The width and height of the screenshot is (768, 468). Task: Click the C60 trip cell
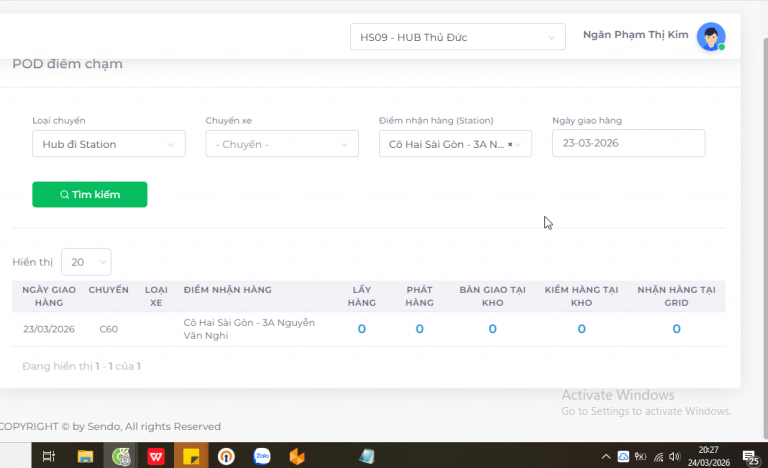109,329
